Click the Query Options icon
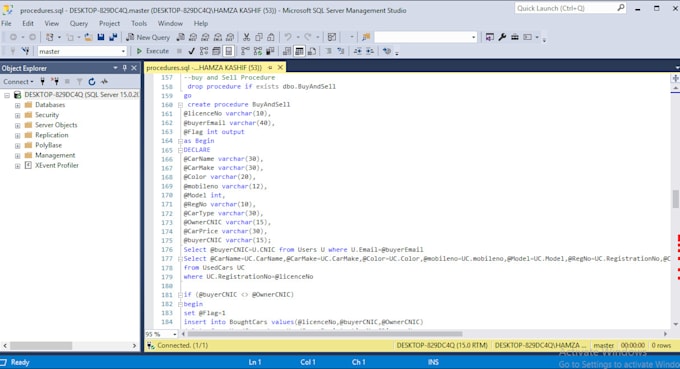 [x=216, y=51]
